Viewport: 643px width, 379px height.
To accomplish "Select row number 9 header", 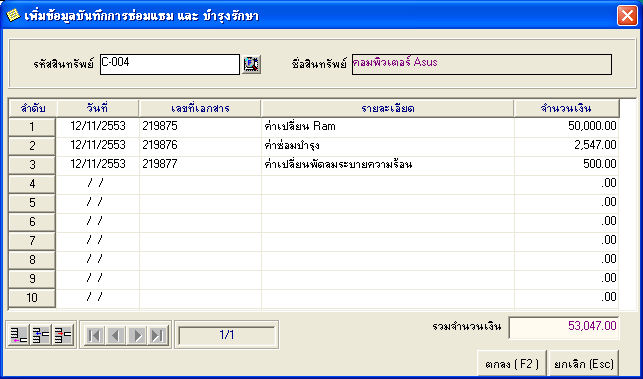I will [32, 279].
